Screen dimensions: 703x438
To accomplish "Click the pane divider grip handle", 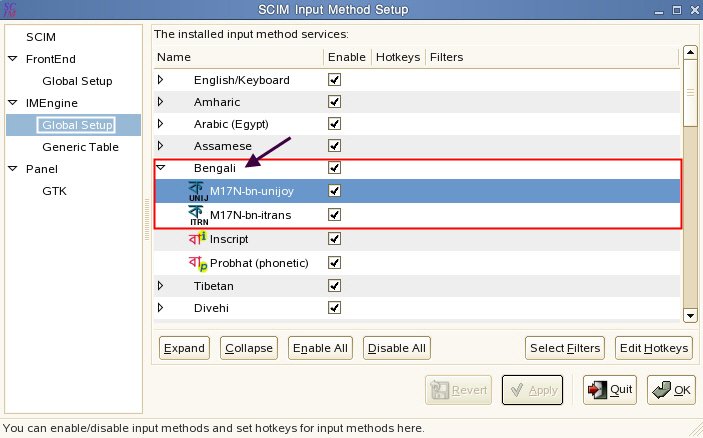I will (x=147, y=220).
